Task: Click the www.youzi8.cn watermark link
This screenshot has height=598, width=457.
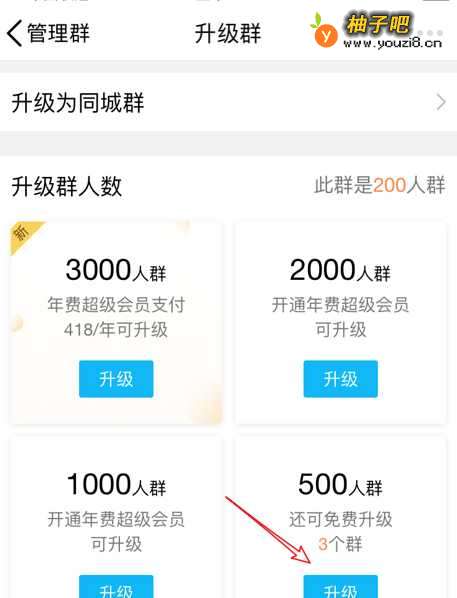Action: point(393,43)
